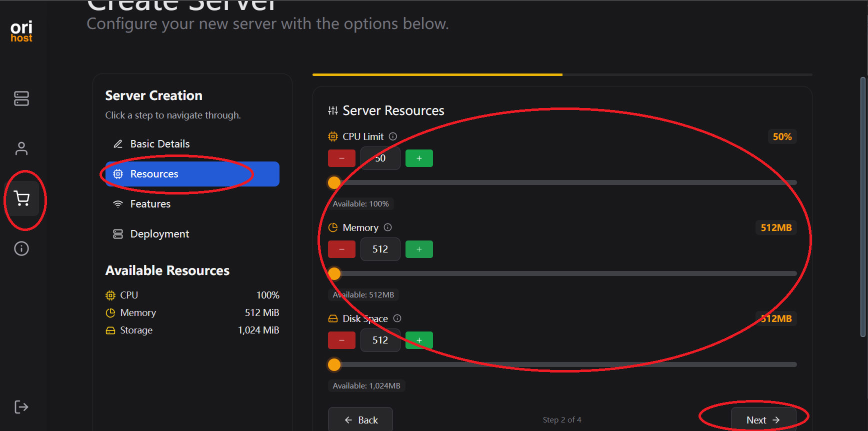Click the ori host logo
This screenshot has height=431, width=868.
click(x=21, y=31)
